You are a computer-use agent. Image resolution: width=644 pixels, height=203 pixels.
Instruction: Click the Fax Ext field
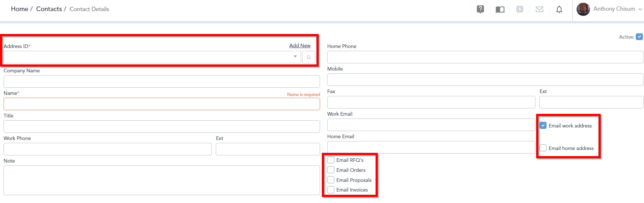pyautogui.click(x=591, y=102)
